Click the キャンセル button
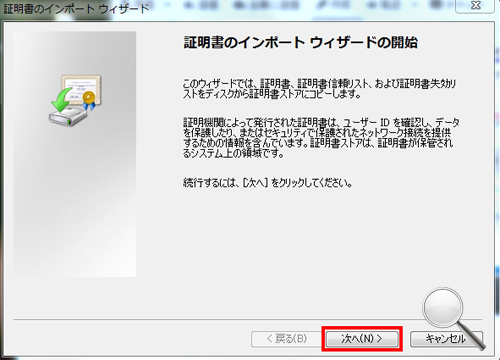The image size is (500, 360). click(x=446, y=339)
